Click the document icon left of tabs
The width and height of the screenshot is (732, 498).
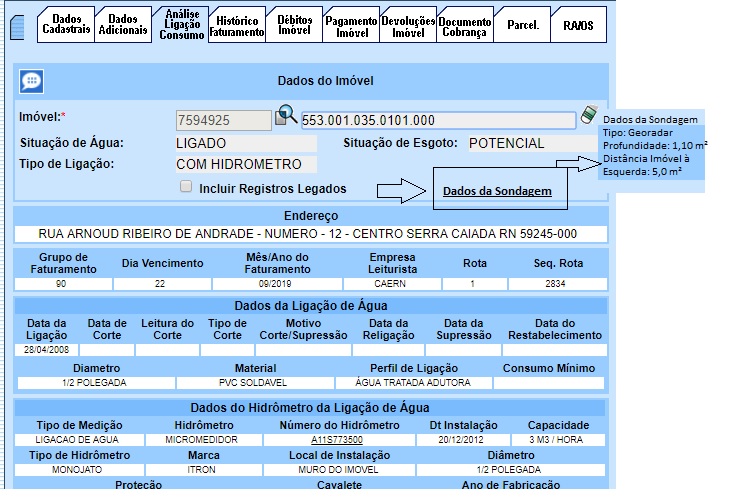(x=17, y=28)
